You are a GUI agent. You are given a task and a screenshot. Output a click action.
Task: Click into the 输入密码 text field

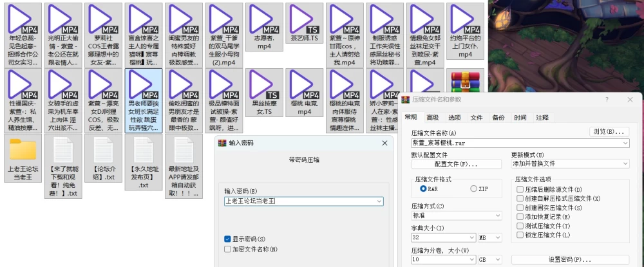coord(304,201)
